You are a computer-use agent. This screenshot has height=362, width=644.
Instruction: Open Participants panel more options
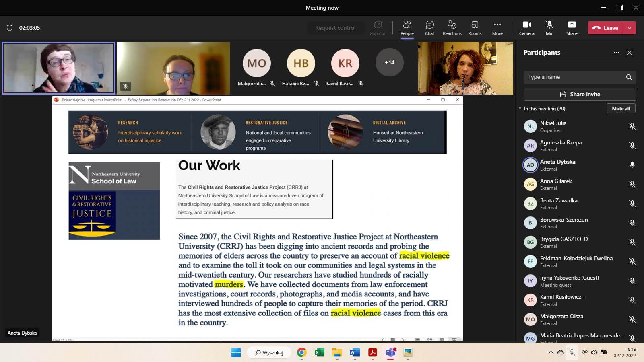(617, 53)
